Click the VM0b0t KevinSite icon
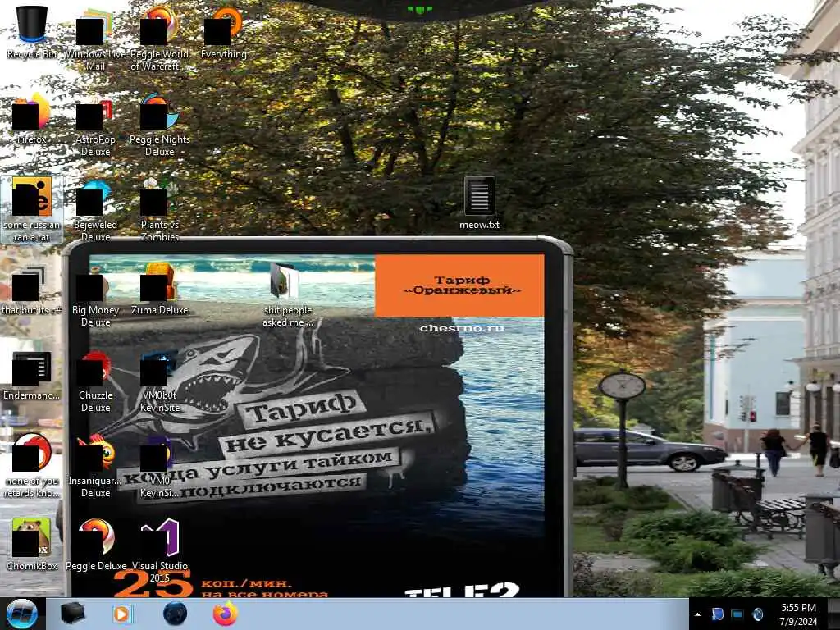This screenshot has width=840, height=630. pyautogui.click(x=160, y=381)
